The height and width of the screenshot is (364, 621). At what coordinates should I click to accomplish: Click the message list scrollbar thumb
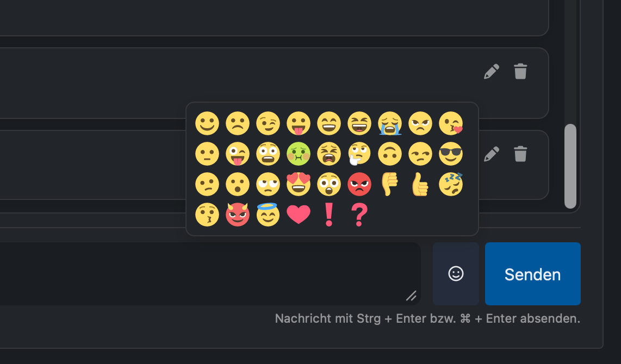point(570,166)
